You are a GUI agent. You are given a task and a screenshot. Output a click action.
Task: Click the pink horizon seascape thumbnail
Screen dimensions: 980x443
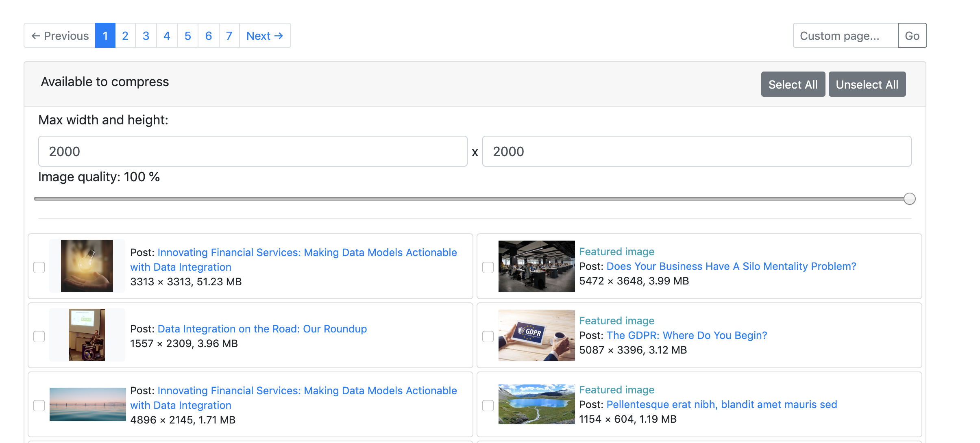[87, 404]
